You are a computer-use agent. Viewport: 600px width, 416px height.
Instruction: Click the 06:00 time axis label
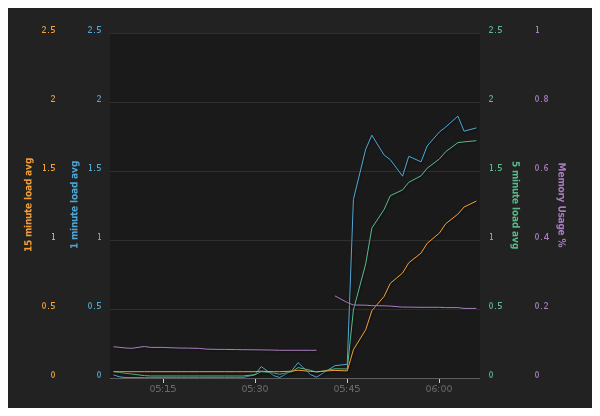coord(439,389)
